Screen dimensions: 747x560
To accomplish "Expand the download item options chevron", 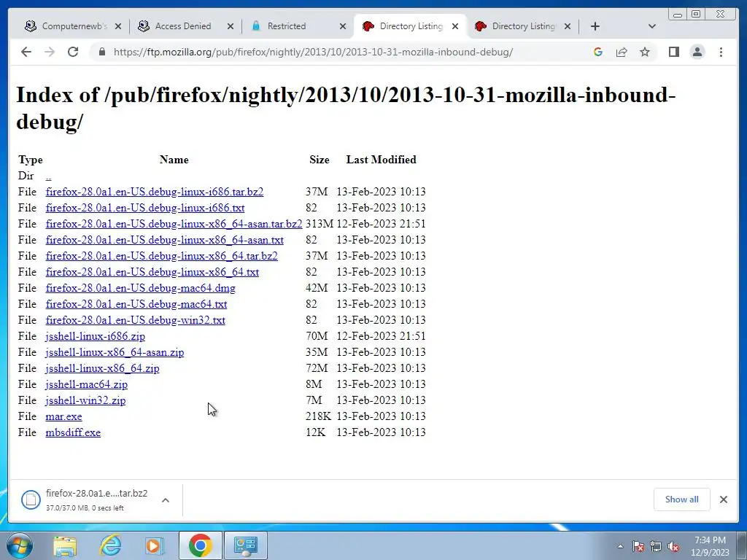I will coord(166,500).
